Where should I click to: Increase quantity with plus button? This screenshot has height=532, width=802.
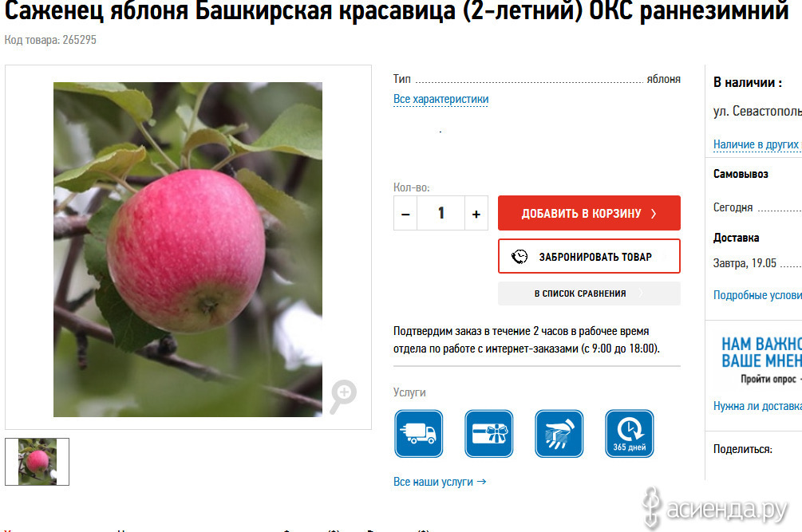point(476,213)
